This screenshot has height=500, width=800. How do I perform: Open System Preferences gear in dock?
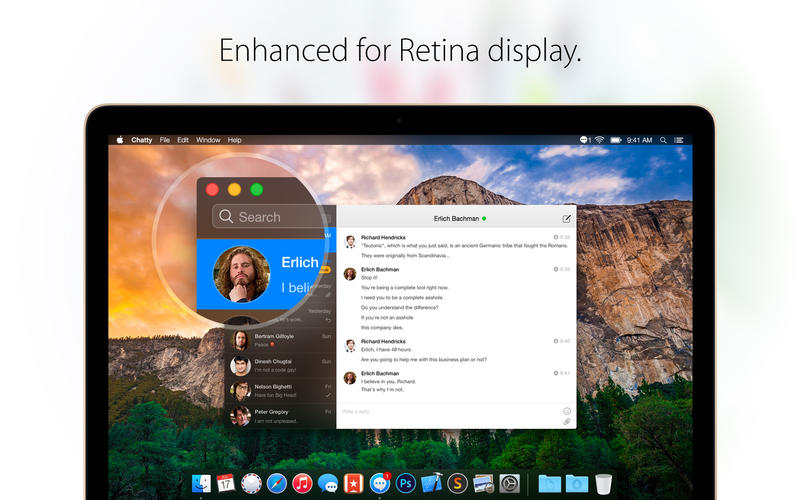click(x=509, y=483)
